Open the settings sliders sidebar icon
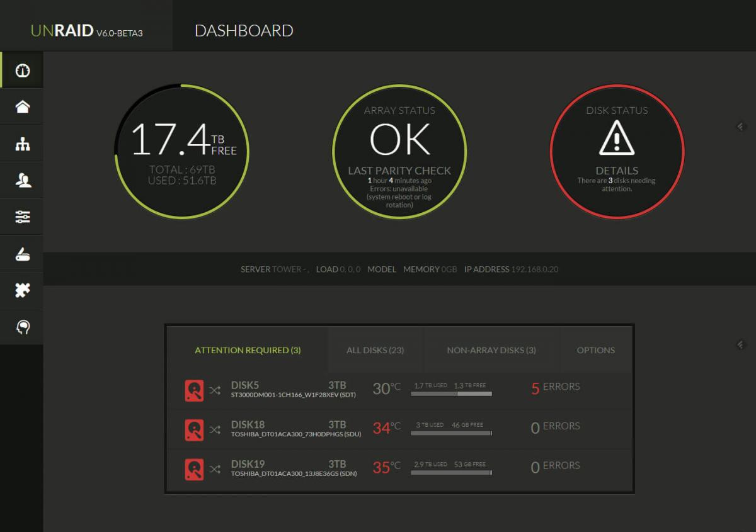This screenshot has width=756, height=532. pos(23,217)
